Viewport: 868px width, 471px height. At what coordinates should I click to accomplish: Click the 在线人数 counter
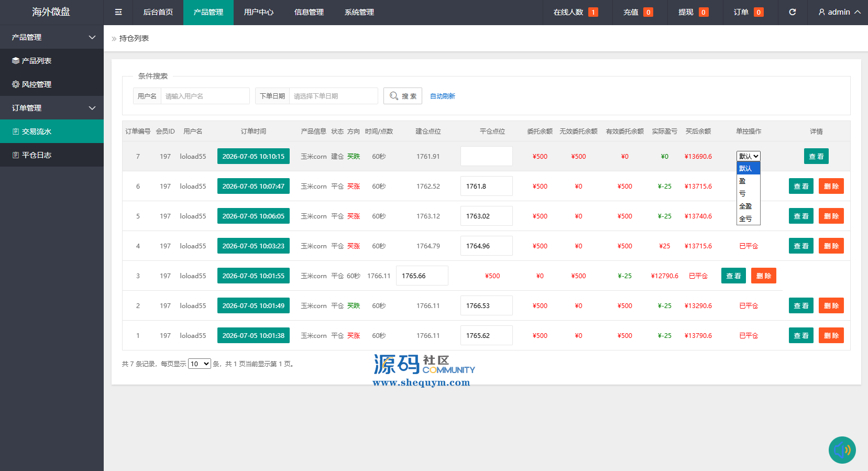click(576, 12)
